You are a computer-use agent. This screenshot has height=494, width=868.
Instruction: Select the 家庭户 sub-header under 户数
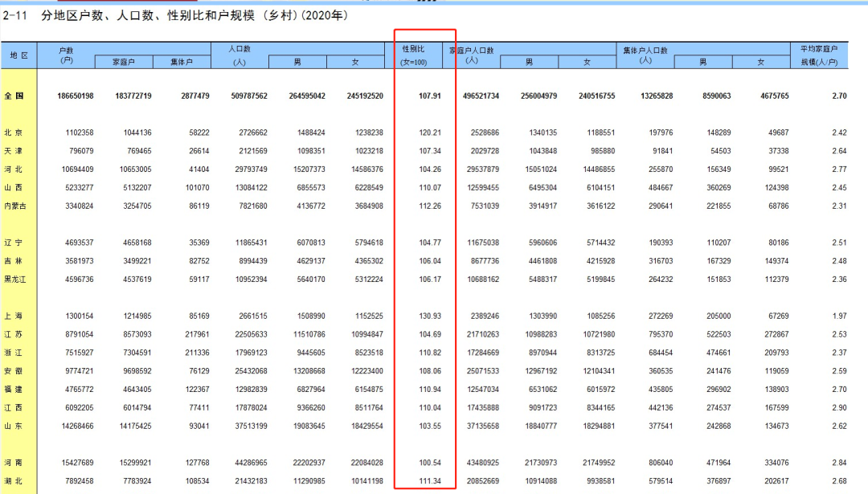click(124, 62)
